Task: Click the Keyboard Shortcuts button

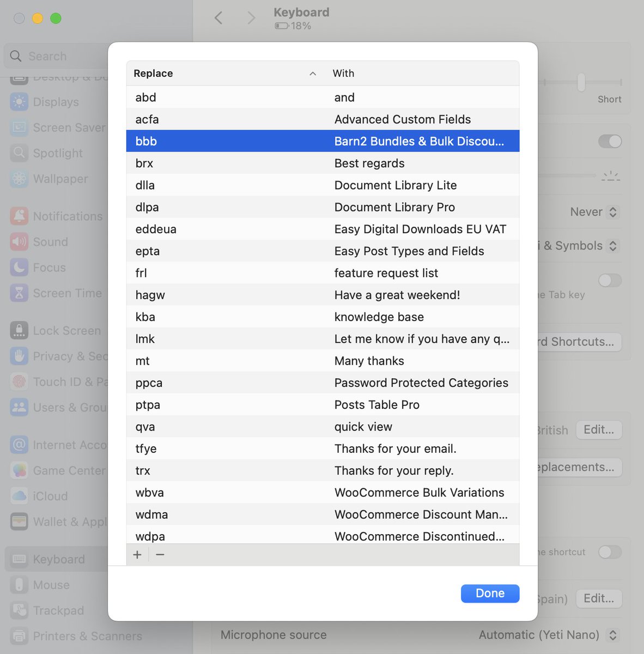Action: pos(580,342)
